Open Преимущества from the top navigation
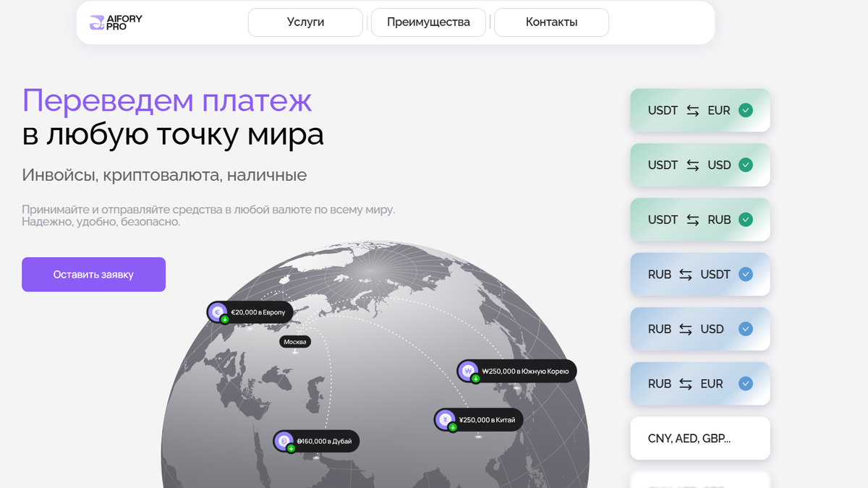Viewport: 868px width, 488px height. coord(427,22)
